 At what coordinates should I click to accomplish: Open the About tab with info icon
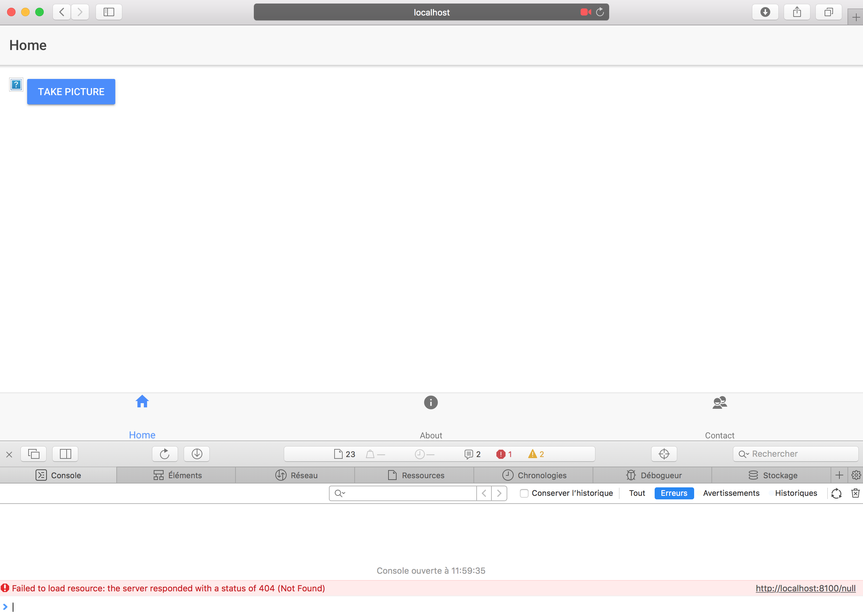(430, 402)
